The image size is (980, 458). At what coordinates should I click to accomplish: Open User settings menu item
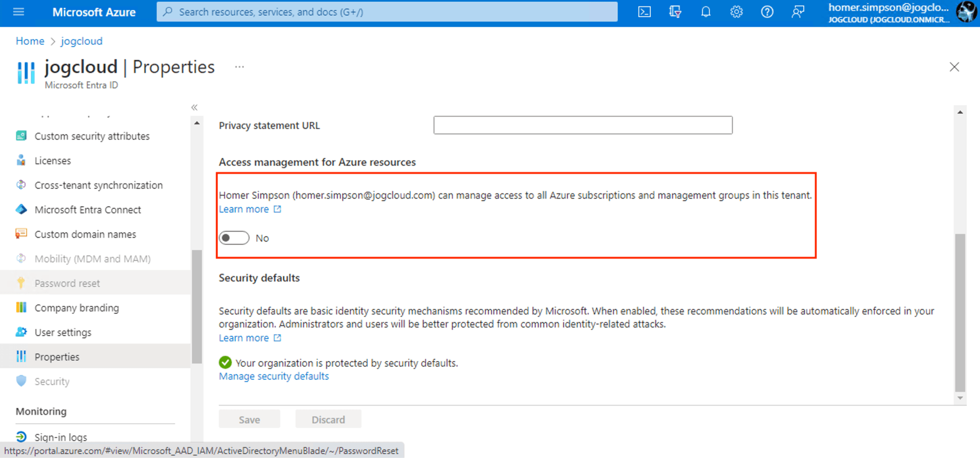pyautogui.click(x=63, y=332)
